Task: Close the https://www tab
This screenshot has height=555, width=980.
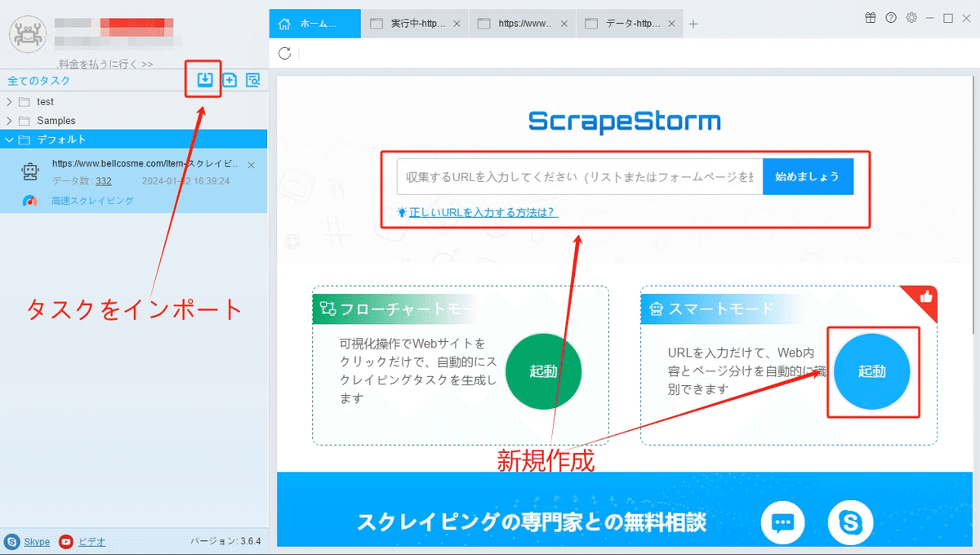Action: (564, 24)
